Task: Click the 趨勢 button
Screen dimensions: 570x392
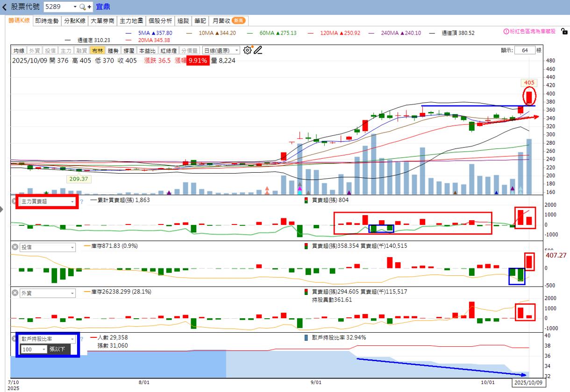Action: pos(114,50)
